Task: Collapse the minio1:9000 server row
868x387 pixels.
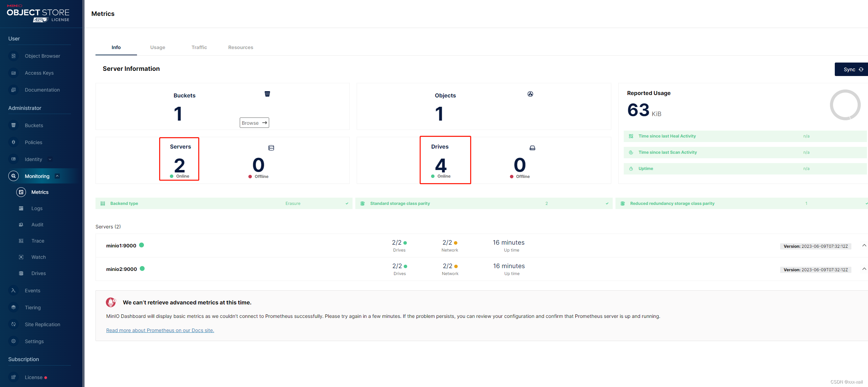Action: pyautogui.click(x=864, y=245)
